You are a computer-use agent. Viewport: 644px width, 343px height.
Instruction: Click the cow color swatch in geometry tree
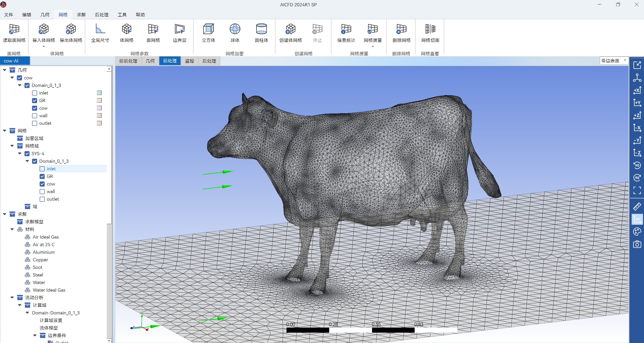point(99,108)
